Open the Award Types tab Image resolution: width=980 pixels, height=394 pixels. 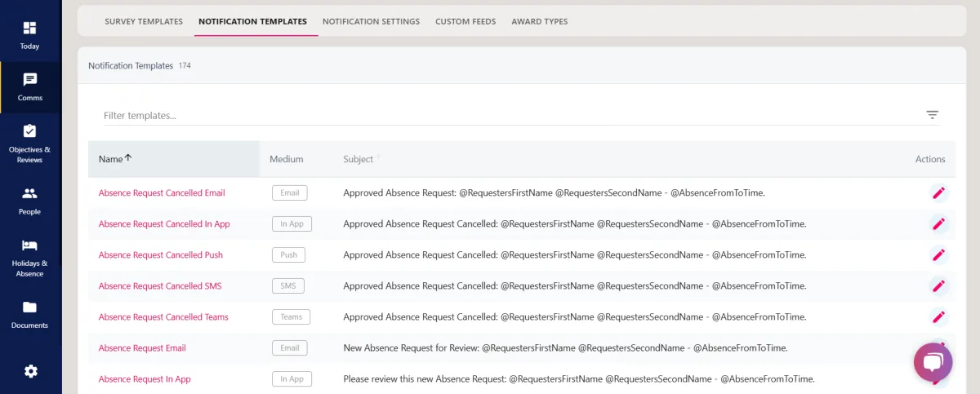tap(539, 21)
